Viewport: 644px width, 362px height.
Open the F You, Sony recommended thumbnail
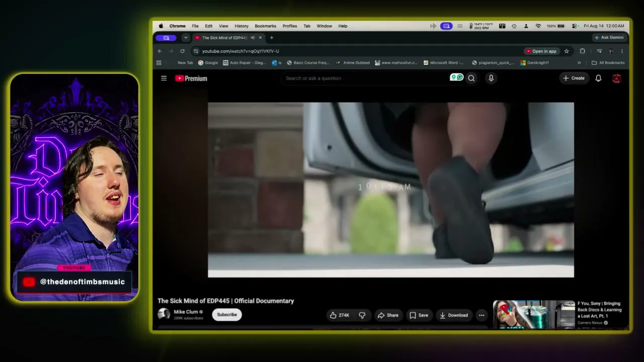(x=534, y=314)
